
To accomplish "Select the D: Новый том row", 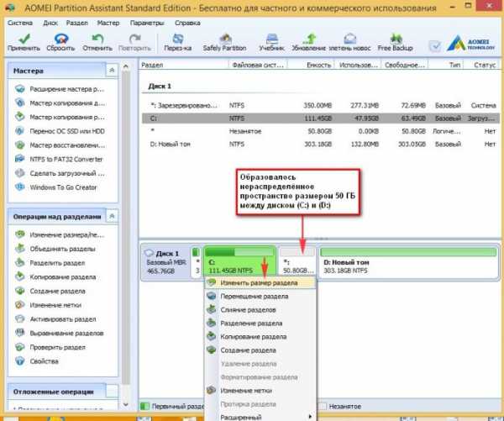I will click(x=321, y=144).
